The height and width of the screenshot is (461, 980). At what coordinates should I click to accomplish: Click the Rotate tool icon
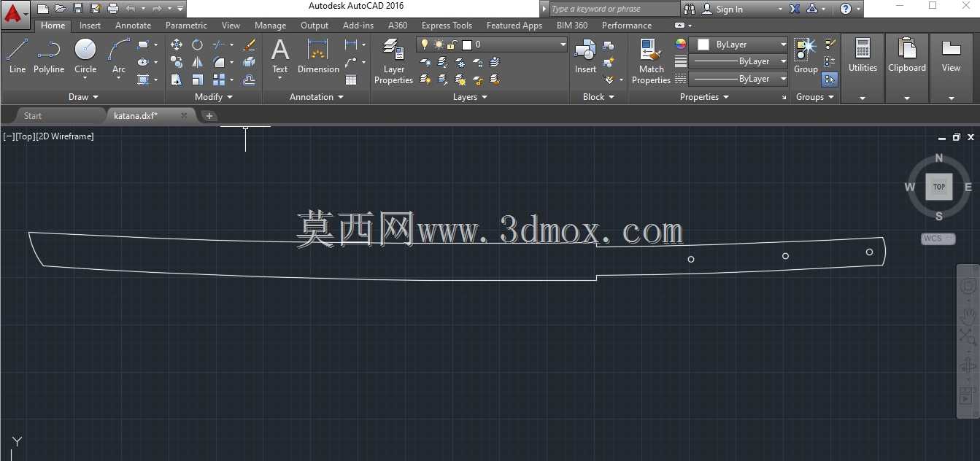(197, 44)
